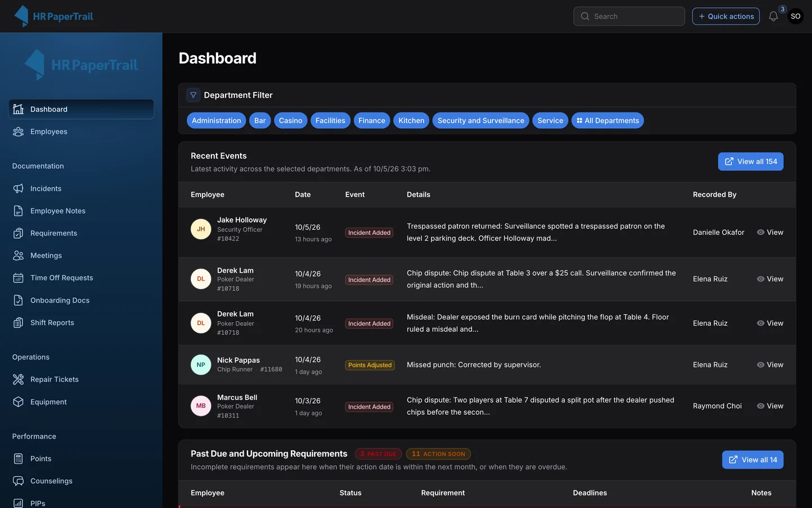View Marcus Bell's chip dispute event
812x508 pixels.
pyautogui.click(x=770, y=406)
